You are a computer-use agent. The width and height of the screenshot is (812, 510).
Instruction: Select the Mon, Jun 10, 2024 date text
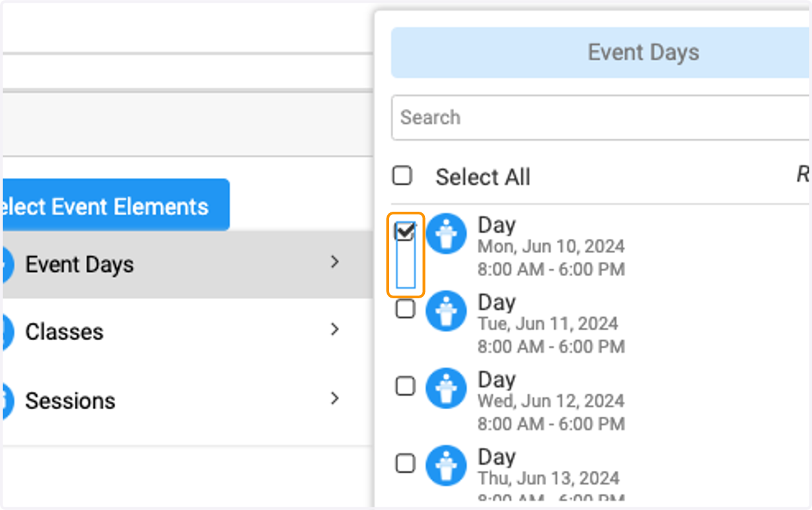coord(551,246)
